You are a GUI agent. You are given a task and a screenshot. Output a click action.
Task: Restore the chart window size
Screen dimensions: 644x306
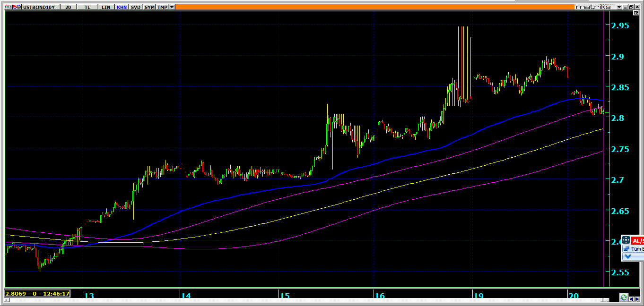[631, 7]
